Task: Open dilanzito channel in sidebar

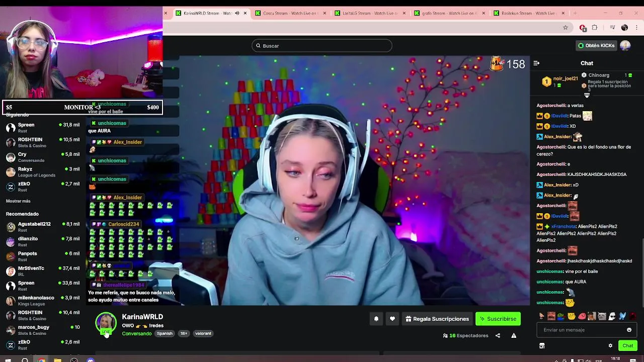Action: tap(43, 241)
